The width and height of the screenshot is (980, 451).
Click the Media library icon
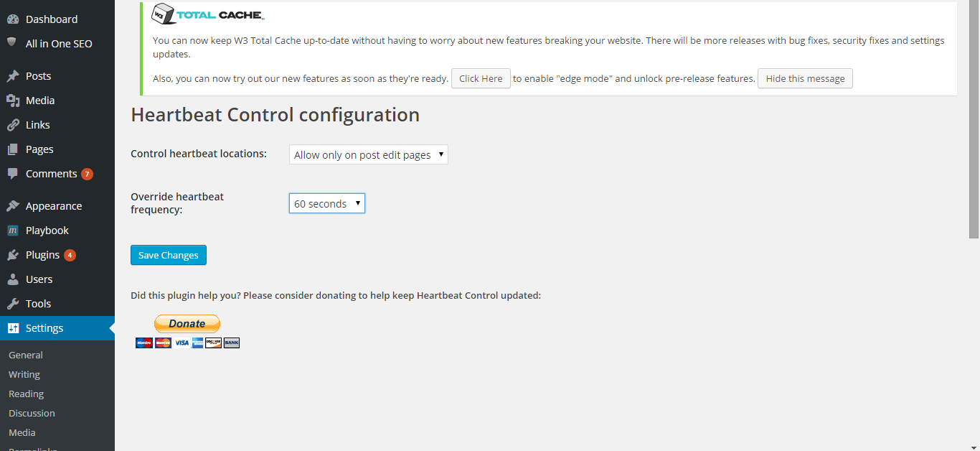12,101
